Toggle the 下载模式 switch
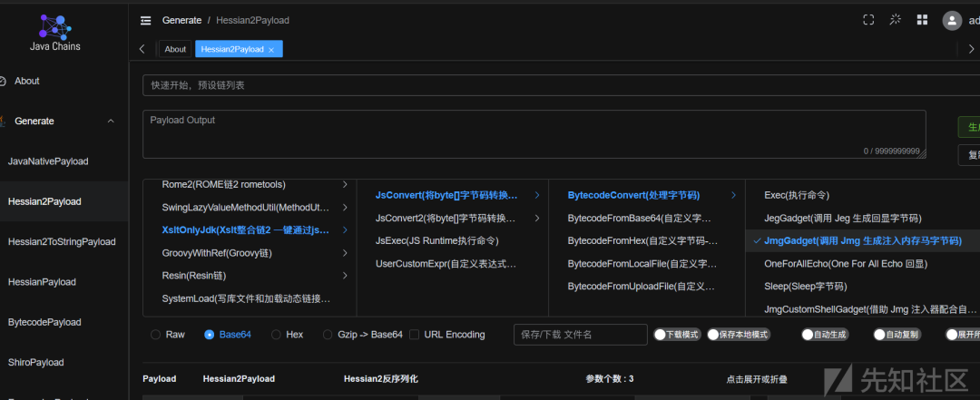The height and width of the screenshot is (400, 980). pos(678,335)
